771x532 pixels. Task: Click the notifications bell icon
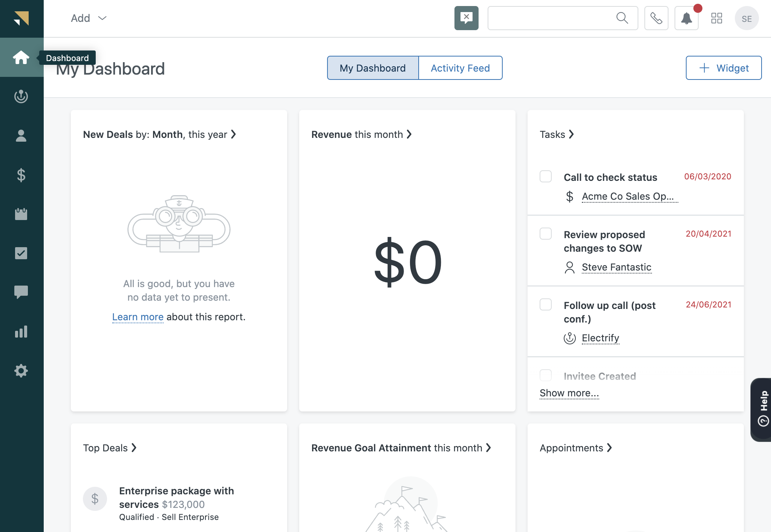[687, 18]
